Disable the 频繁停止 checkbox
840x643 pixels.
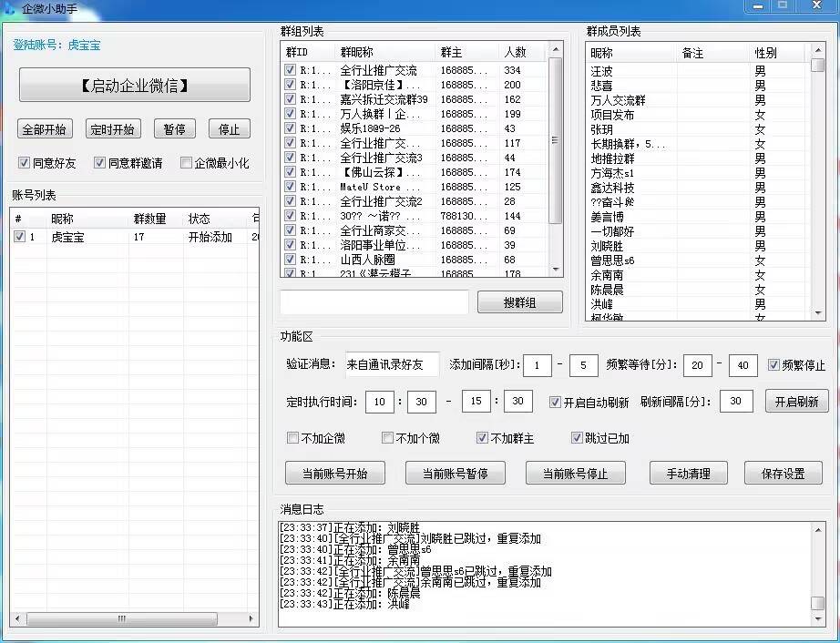coord(773,365)
